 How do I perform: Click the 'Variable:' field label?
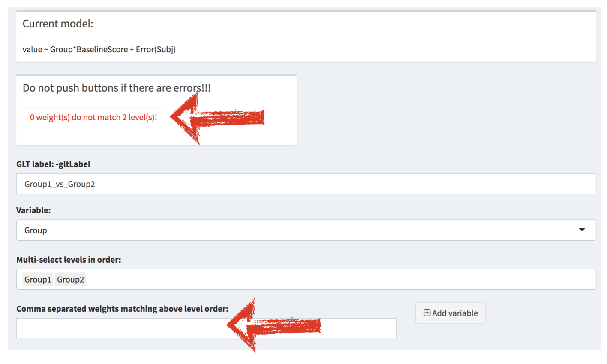[33, 210]
